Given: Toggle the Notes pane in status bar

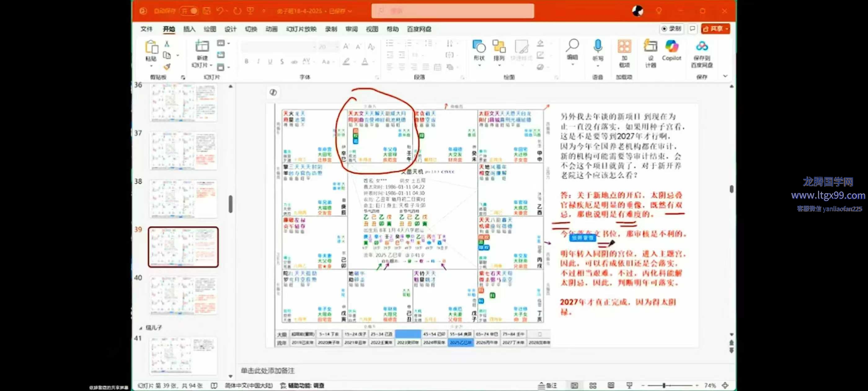Looking at the screenshot, I should pos(547,385).
